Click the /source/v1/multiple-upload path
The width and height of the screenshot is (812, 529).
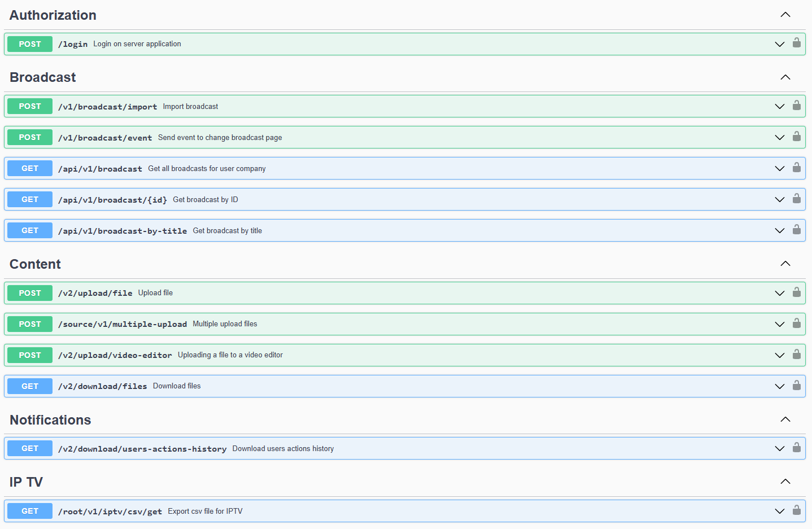(123, 324)
